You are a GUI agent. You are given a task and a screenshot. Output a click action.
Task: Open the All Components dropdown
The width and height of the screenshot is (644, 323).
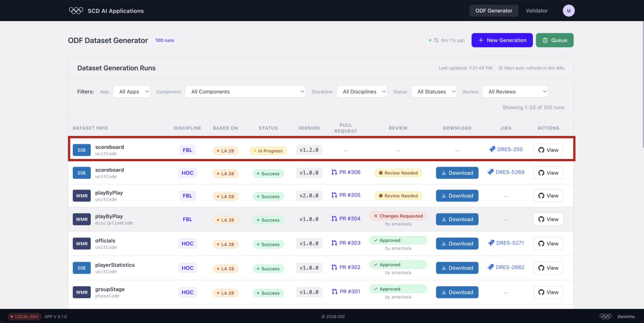245,92
